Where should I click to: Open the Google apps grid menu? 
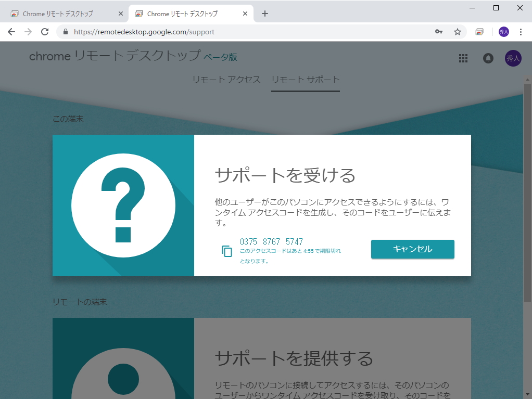463,58
